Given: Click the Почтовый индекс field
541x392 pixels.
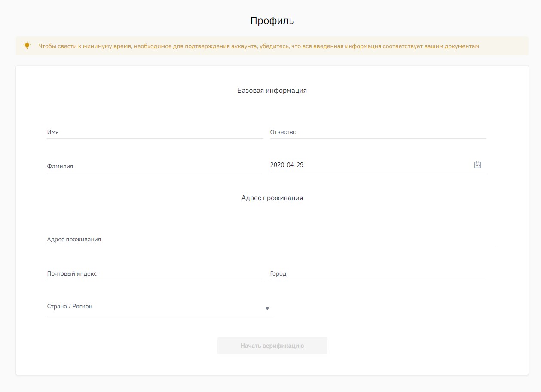Looking at the screenshot, I should point(155,274).
